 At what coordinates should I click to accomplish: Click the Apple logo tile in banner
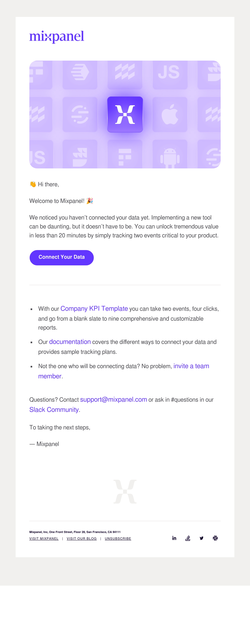[x=170, y=115]
